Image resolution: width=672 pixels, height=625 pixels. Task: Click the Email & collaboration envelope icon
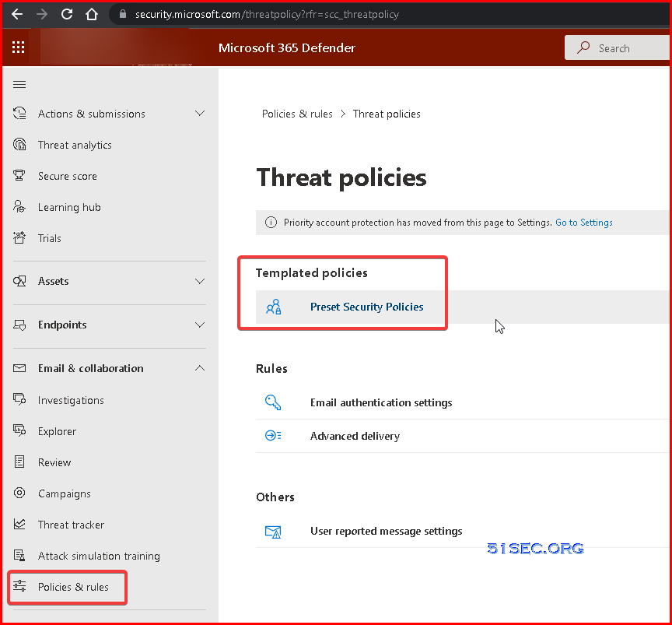19,368
